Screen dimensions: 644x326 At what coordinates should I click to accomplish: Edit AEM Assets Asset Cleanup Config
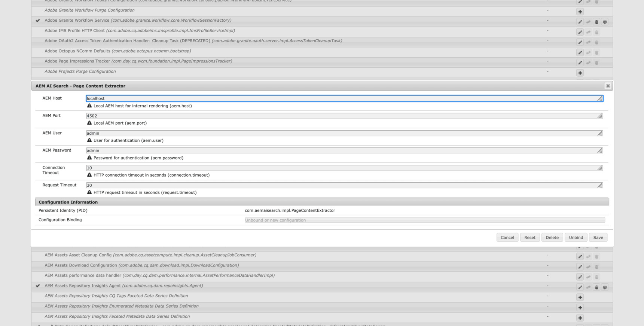point(580,257)
